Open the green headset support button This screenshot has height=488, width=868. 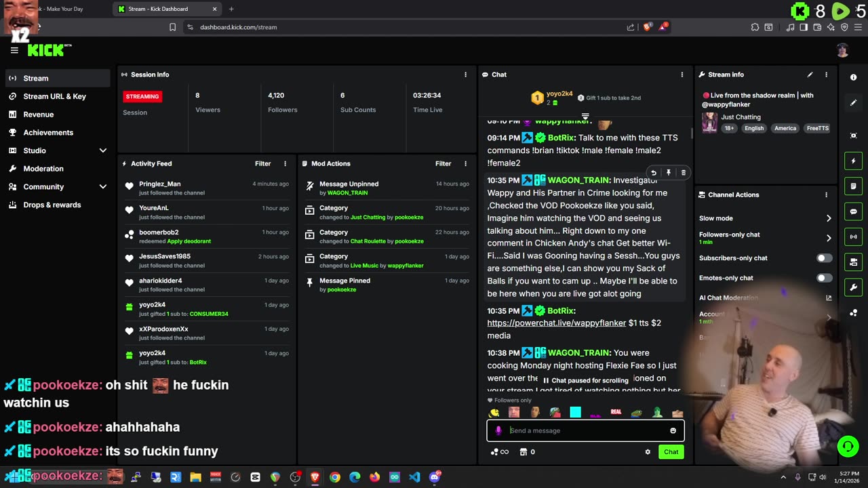(848, 446)
